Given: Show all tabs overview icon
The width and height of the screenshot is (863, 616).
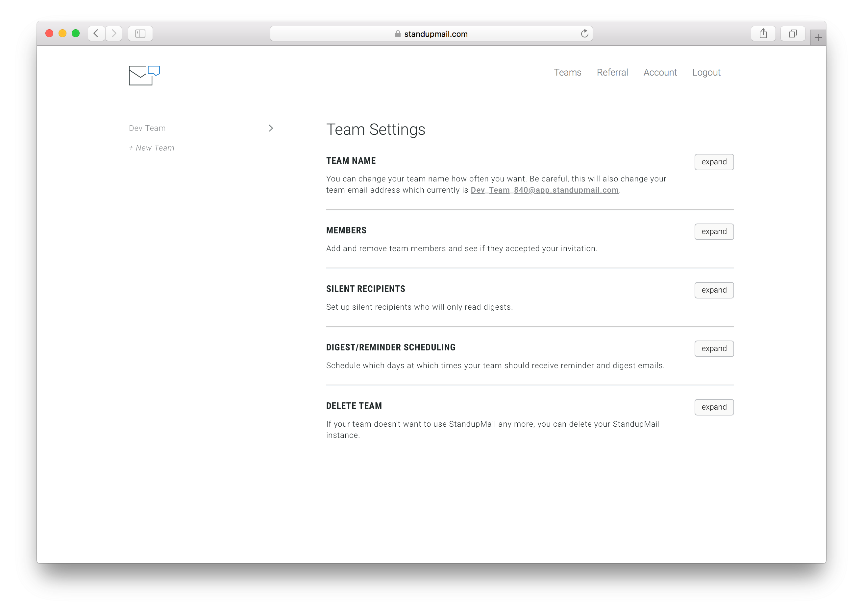Looking at the screenshot, I should point(792,34).
